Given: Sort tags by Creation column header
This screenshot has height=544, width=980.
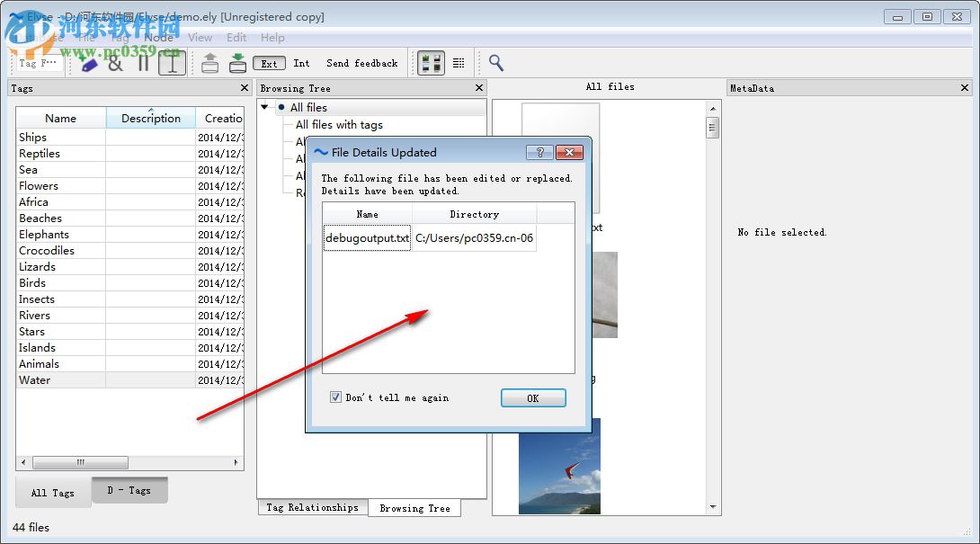Looking at the screenshot, I should [220, 118].
